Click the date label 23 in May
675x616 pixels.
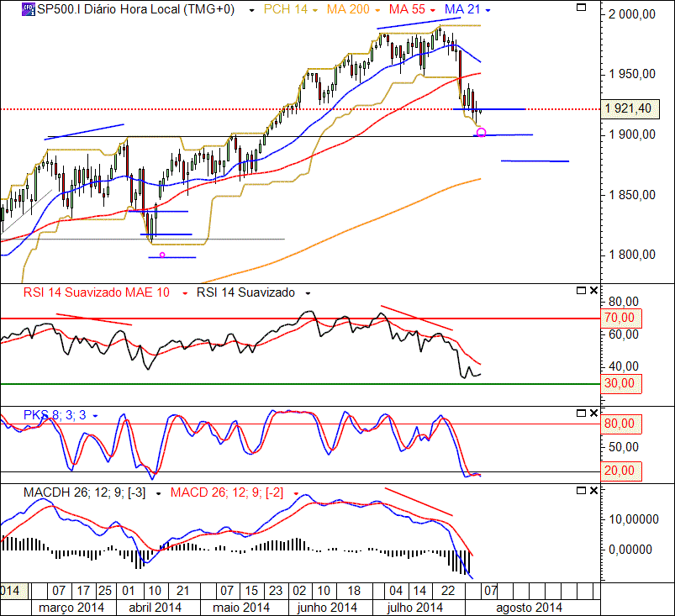click(276, 591)
